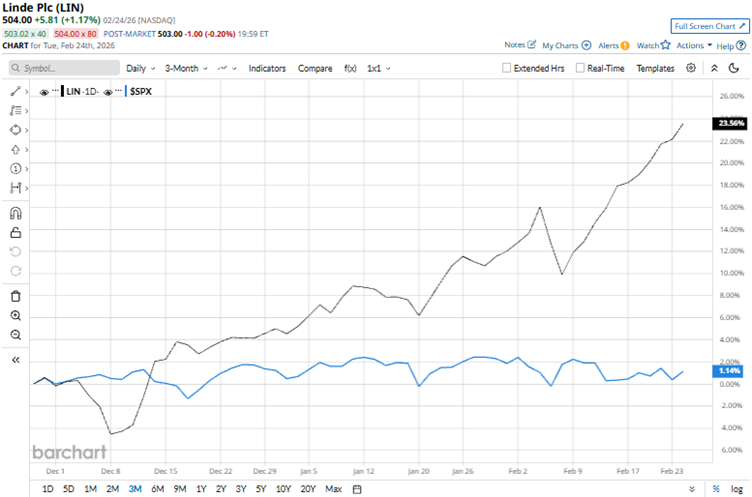The image size is (752, 497).
Task: Toggle percent scale mode
Action: (716, 489)
